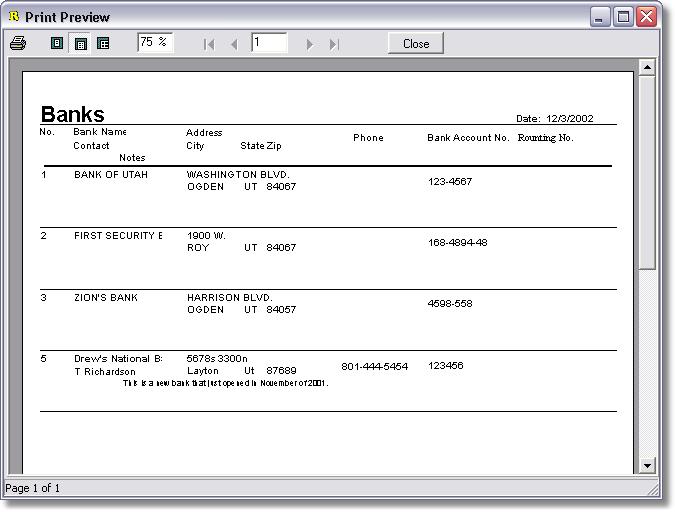
Task: Click account number 4598-558
Action: pos(450,304)
